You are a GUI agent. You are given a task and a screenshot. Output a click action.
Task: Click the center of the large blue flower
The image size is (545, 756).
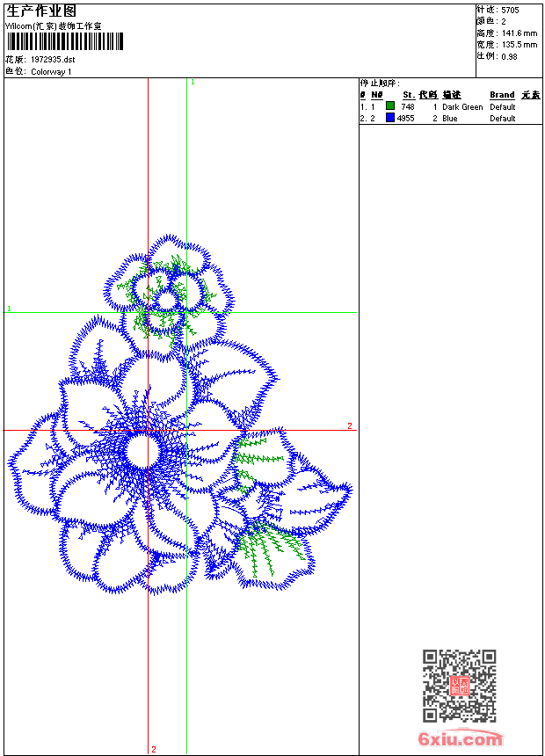pos(142,451)
